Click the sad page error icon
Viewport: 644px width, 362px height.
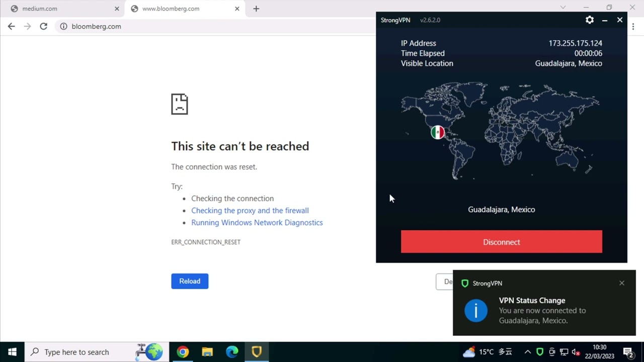(x=180, y=104)
